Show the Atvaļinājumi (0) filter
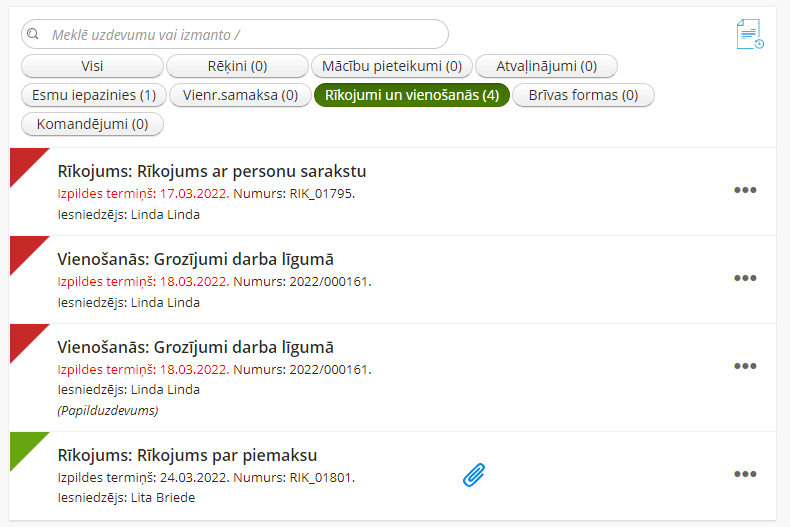 (546, 66)
